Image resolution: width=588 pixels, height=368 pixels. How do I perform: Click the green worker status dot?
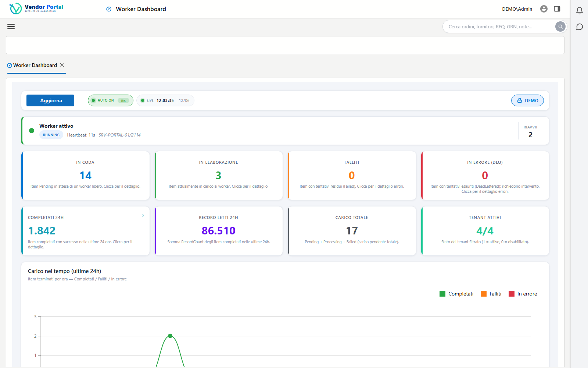[32, 131]
